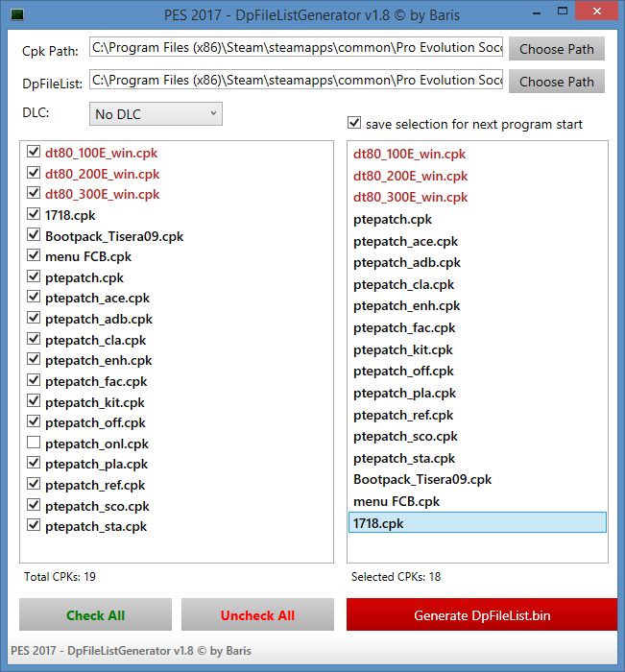
Task: Toggle ptepatch_kit.cpk checkbox
Action: pyautogui.click(x=34, y=401)
